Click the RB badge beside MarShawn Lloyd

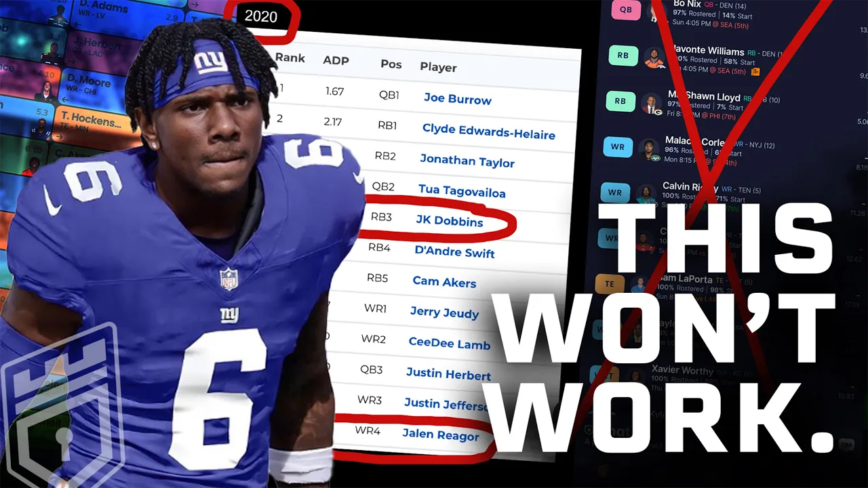[620, 101]
